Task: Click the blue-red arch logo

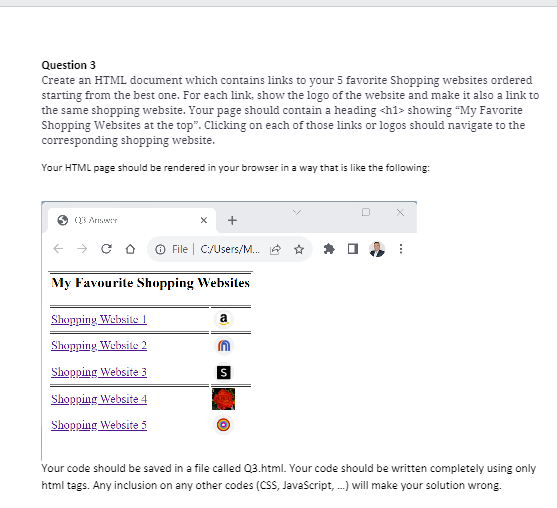Action: point(223,346)
